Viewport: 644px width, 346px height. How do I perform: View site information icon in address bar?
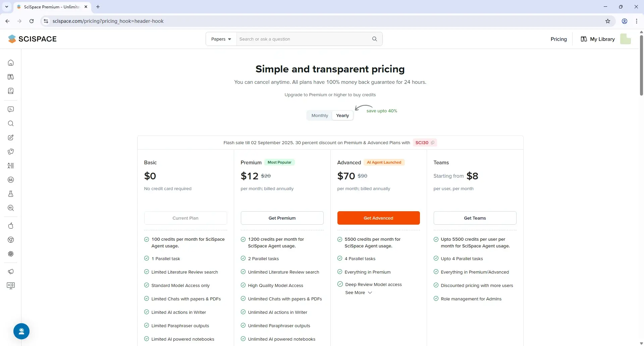[x=46, y=21]
